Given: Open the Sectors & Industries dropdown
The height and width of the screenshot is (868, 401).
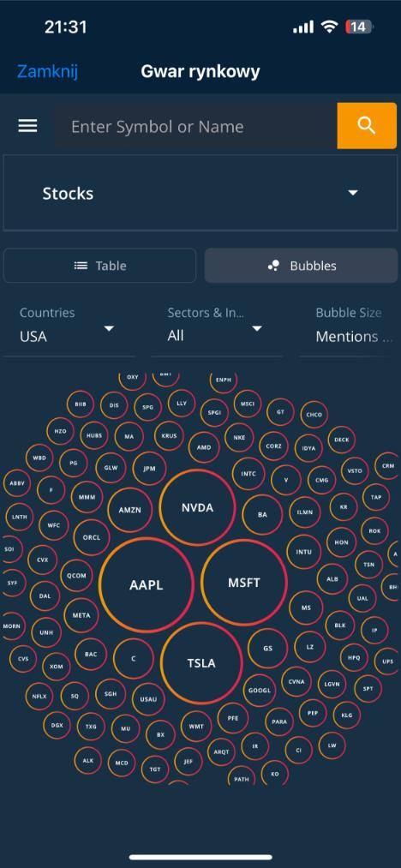Looking at the screenshot, I should point(217,326).
